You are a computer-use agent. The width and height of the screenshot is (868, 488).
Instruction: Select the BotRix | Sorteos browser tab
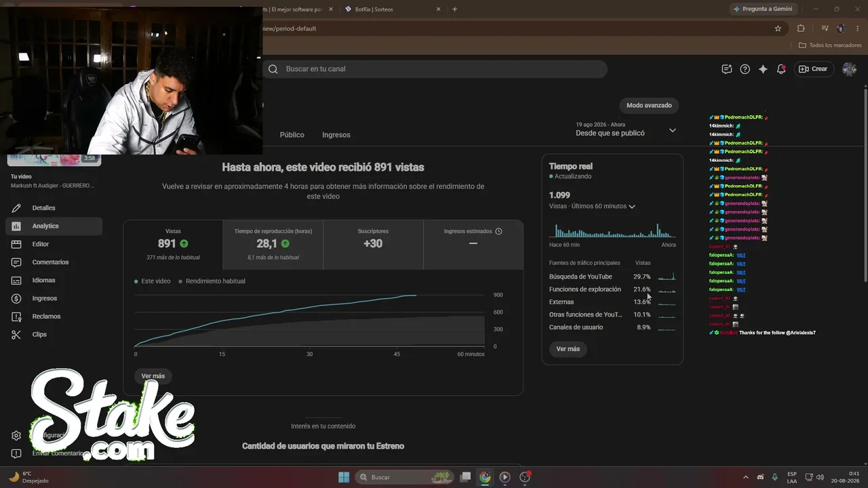coord(392,9)
